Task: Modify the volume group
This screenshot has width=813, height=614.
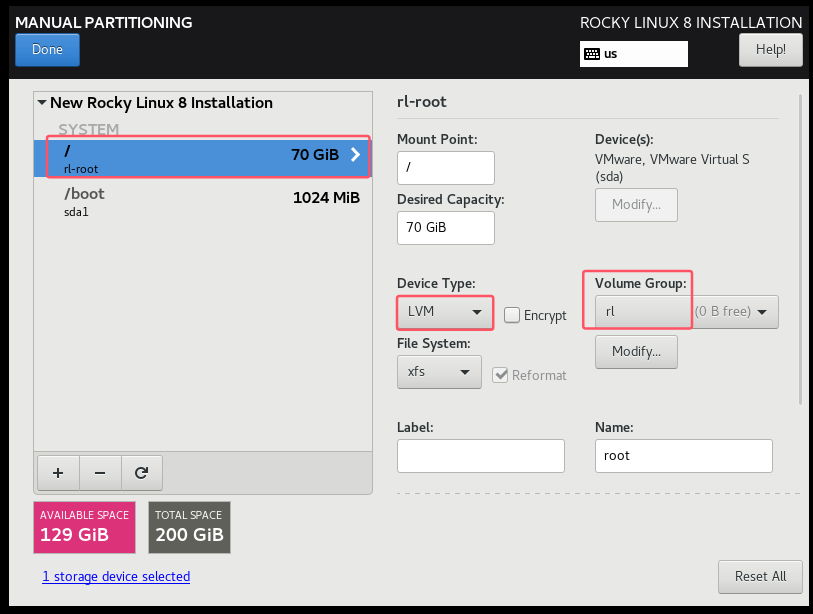Action: click(636, 352)
